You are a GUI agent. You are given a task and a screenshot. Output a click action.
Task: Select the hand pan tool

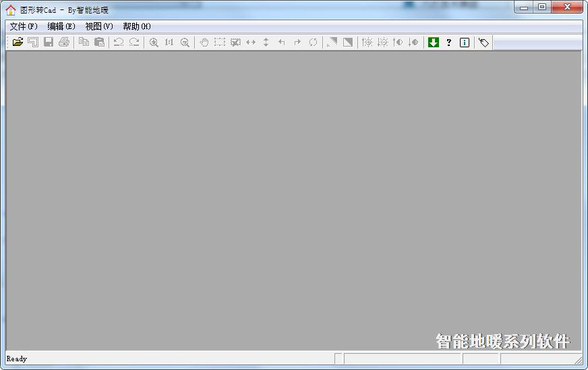[x=204, y=42]
